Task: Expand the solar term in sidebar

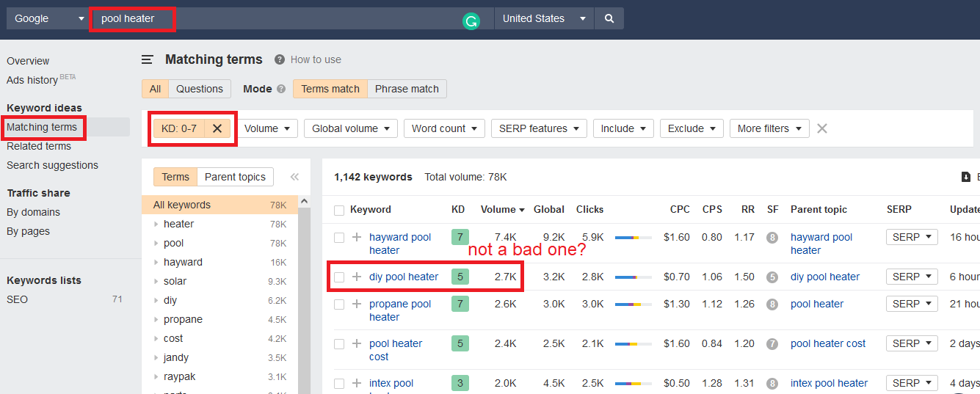Action: 156,281
